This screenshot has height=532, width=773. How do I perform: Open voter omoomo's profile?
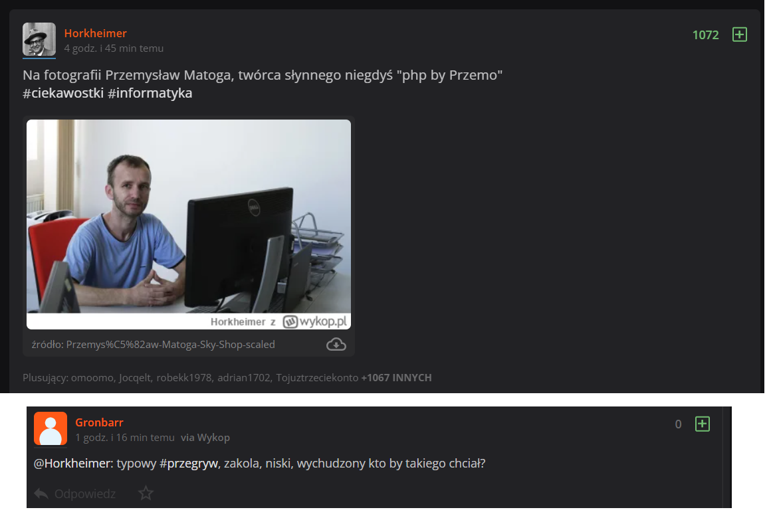pos(92,378)
